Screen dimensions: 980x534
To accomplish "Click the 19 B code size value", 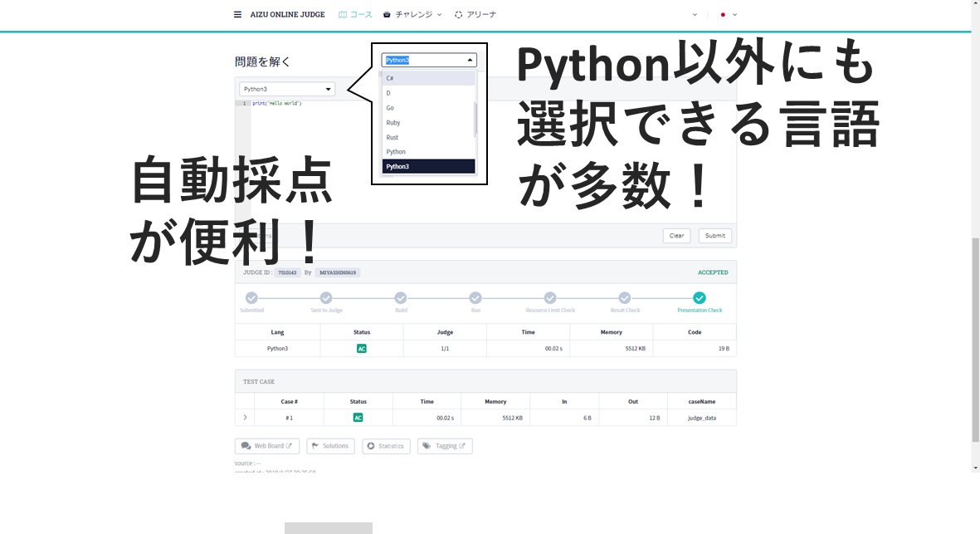I will coord(724,348).
